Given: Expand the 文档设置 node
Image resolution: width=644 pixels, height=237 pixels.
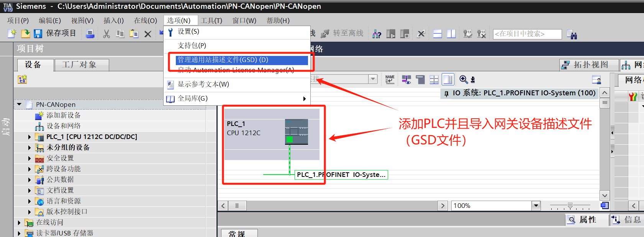Looking at the screenshot, I should (x=29, y=190).
